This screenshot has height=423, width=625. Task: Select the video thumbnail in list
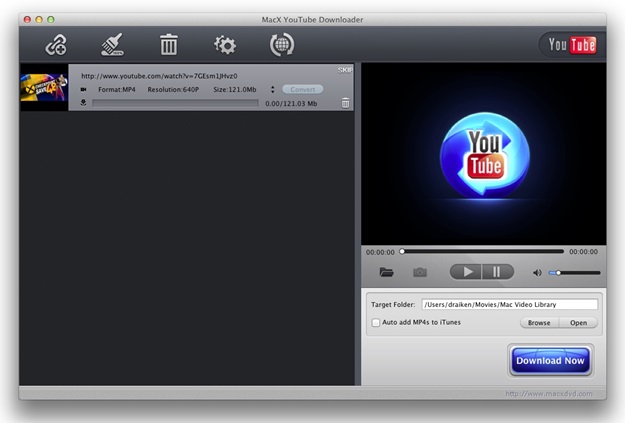point(44,87)
